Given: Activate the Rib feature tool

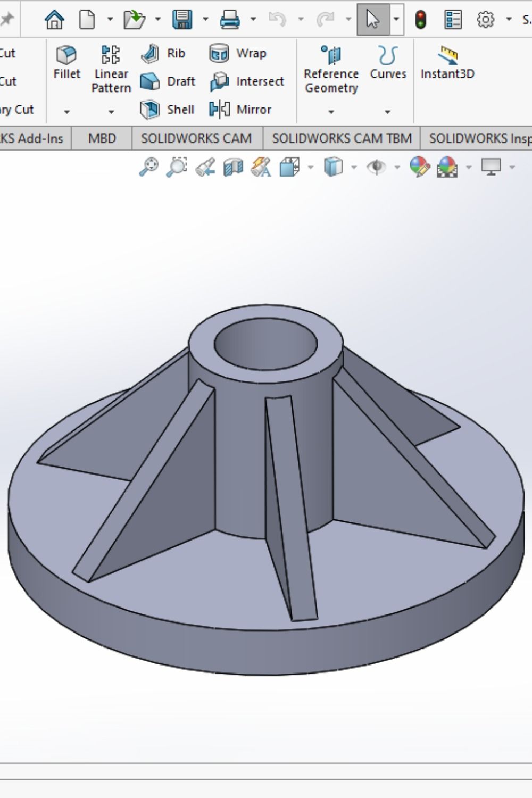Looking at the screenshot, I should tap(165, 53).
